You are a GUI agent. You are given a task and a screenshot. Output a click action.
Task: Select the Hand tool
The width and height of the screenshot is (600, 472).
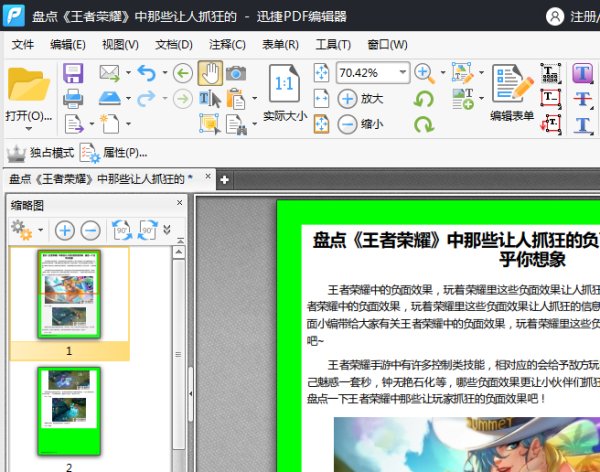pos(210,73)
